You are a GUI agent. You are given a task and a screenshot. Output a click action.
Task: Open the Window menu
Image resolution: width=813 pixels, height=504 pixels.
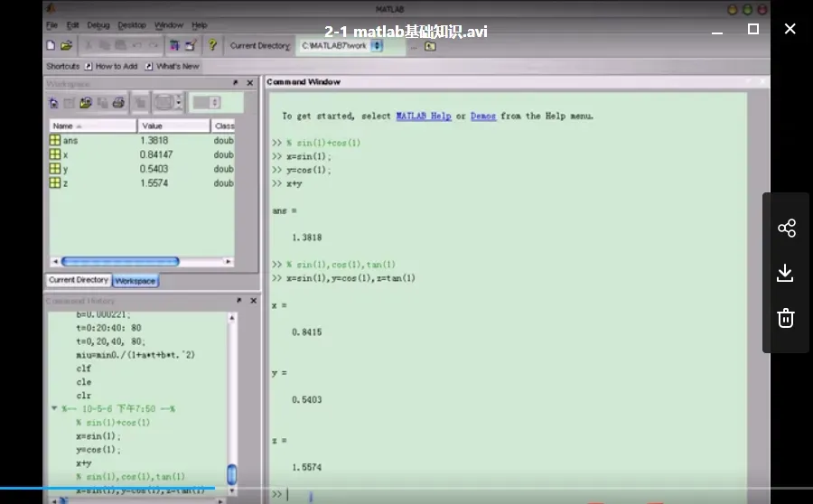pos(169,25)
